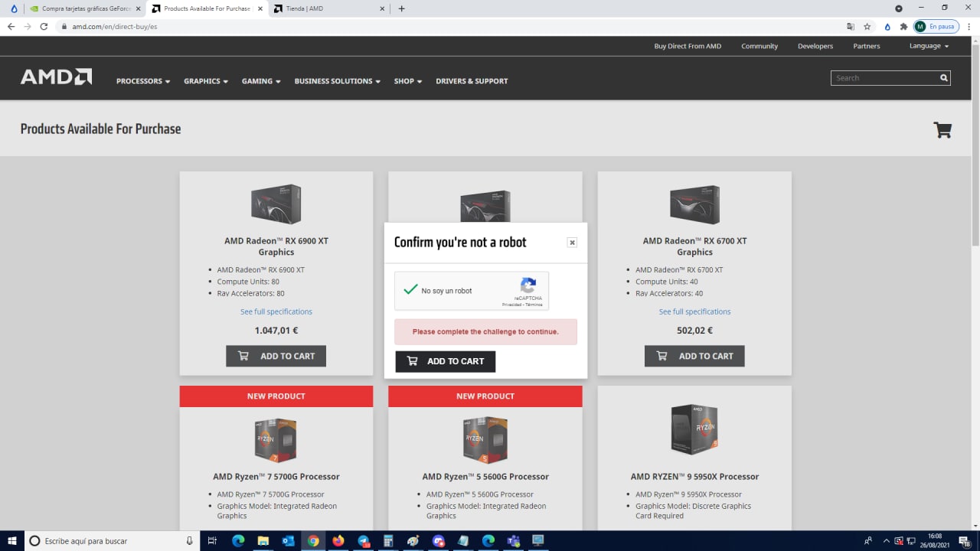Open Telegram from the taskbar

[364, 541]
